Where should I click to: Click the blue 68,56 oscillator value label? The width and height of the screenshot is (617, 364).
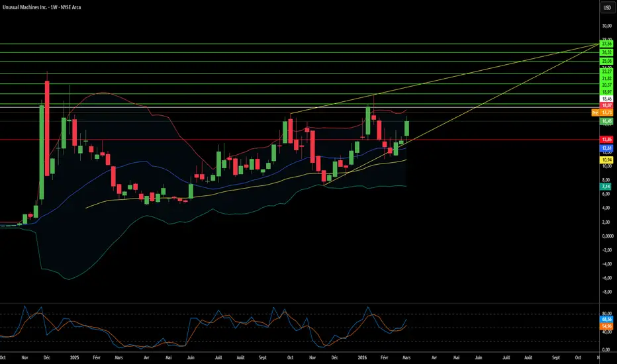click(606, 319)
